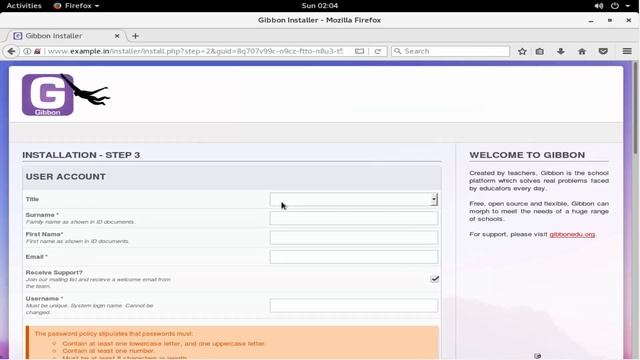Viewport: 640px width, 360px height.
Task: Click the 'Username *' label
Action: (x=44, y=298)
